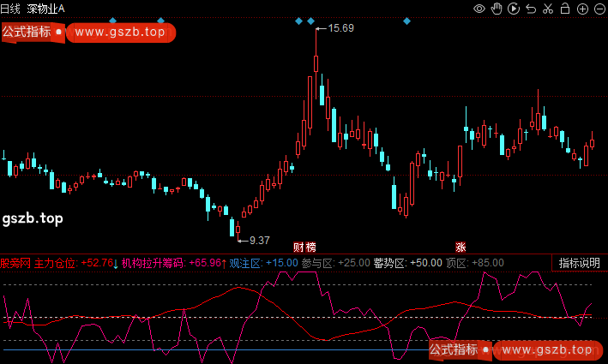Click the 日线 daily period label

point(12,9)
